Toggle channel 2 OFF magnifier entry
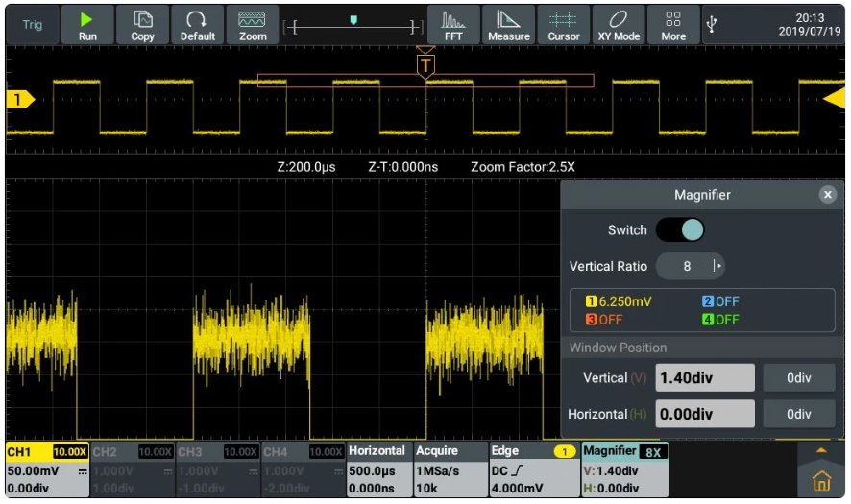The image size is (851, 504). click(720, 301)
